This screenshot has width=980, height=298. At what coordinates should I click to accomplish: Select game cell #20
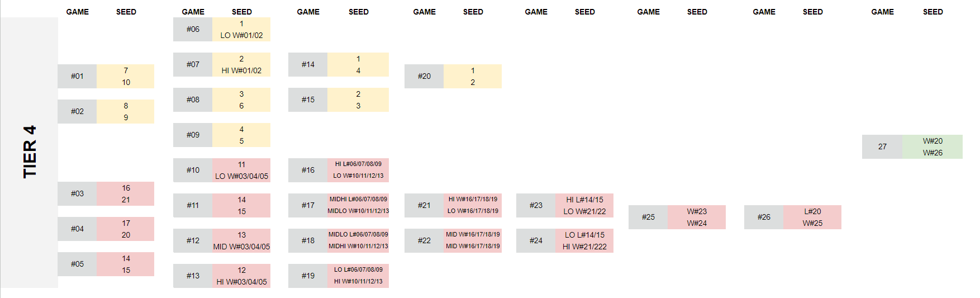point(424,76)
